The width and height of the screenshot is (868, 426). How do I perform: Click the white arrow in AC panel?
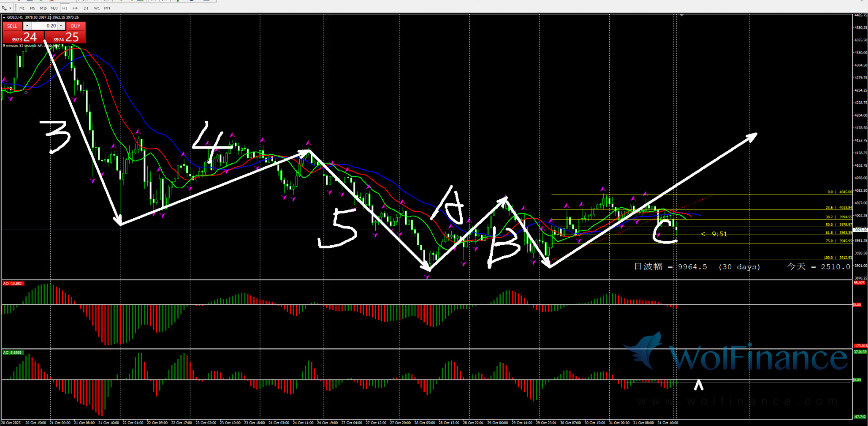click(699, 385)
